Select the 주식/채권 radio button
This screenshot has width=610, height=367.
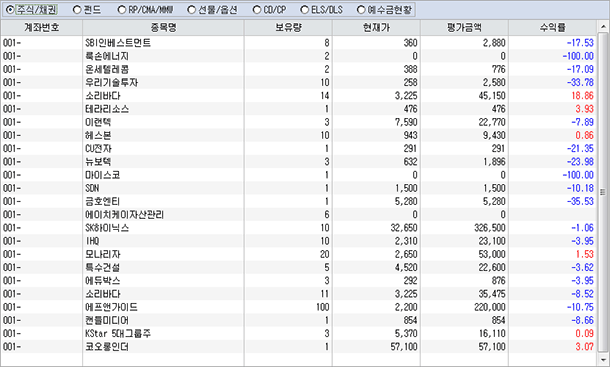coord(10,10)
